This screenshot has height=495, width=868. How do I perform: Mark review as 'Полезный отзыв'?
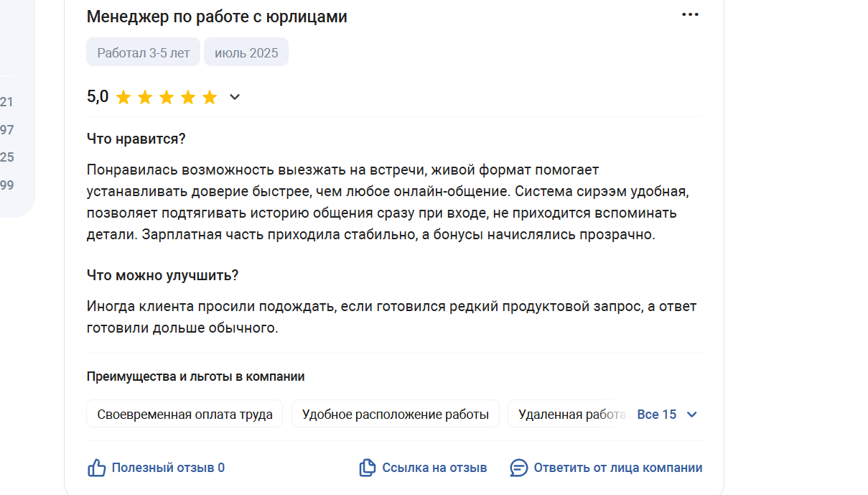point(168,468)
